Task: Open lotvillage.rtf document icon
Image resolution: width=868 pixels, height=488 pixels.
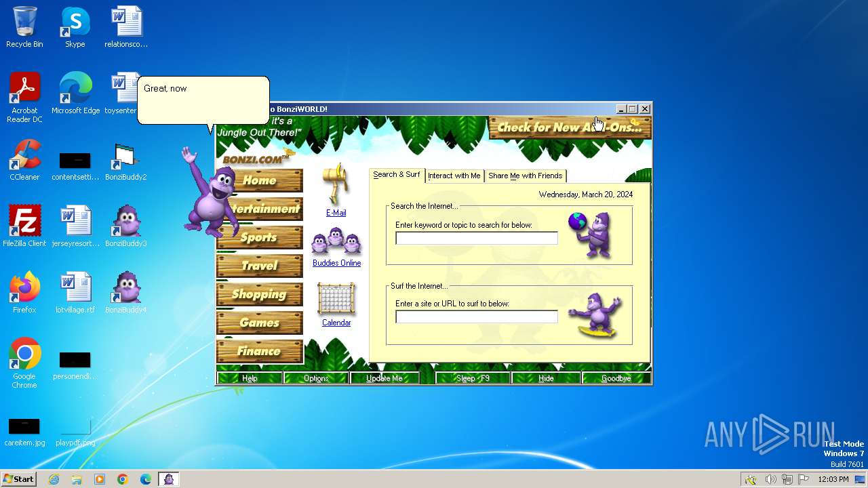Action: (75, 293)
